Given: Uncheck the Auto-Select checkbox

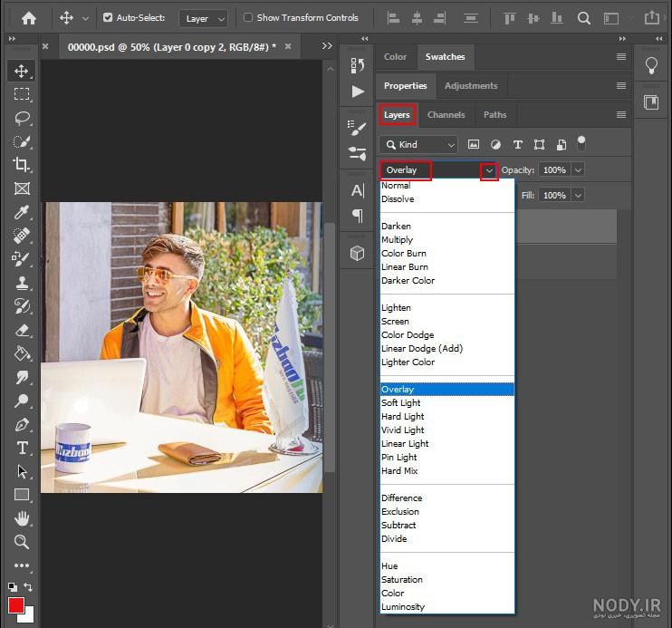Looking at the screenshot, I should pos(108,17).
